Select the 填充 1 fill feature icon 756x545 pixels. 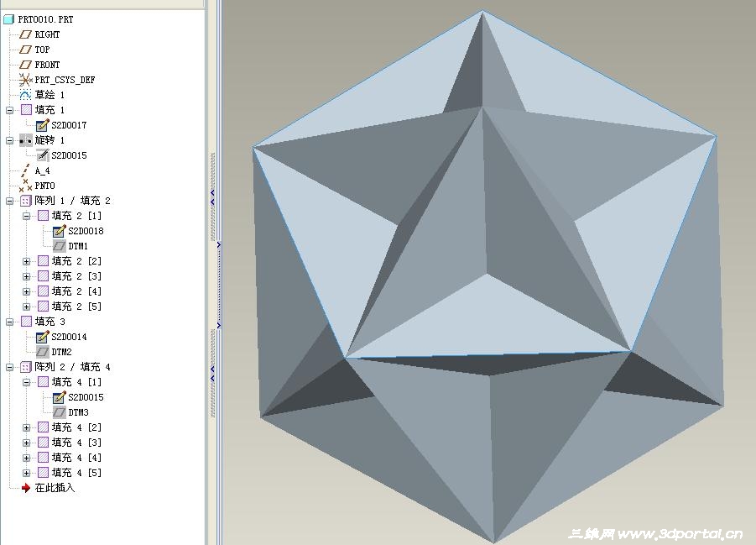coord(26,110)
